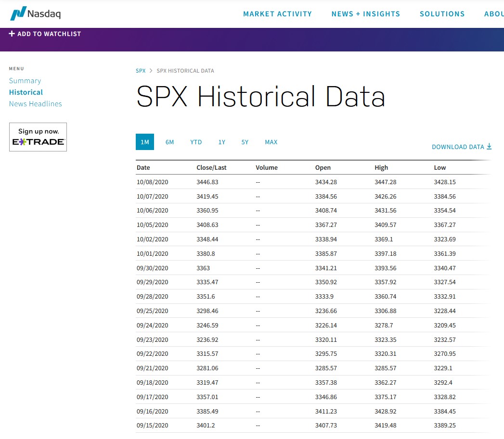Open the Market Activity menu
This screenshot has height=439, width=504.
point(277,14)
